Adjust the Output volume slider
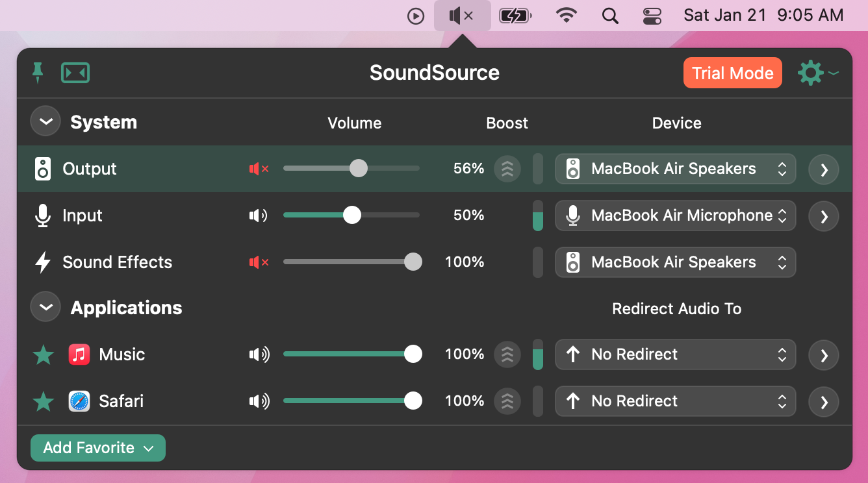This screenshot has height=483, width=868. [x=351, y=169]
